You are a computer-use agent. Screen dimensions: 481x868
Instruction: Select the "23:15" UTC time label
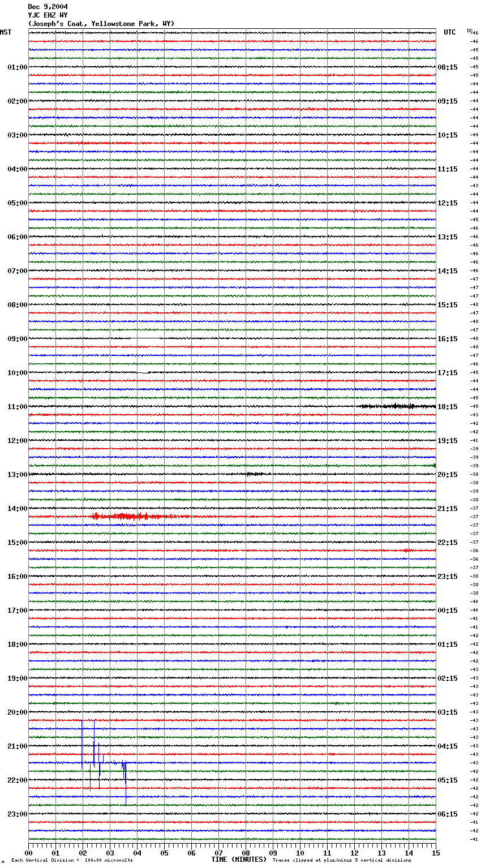tap(448, 577)
